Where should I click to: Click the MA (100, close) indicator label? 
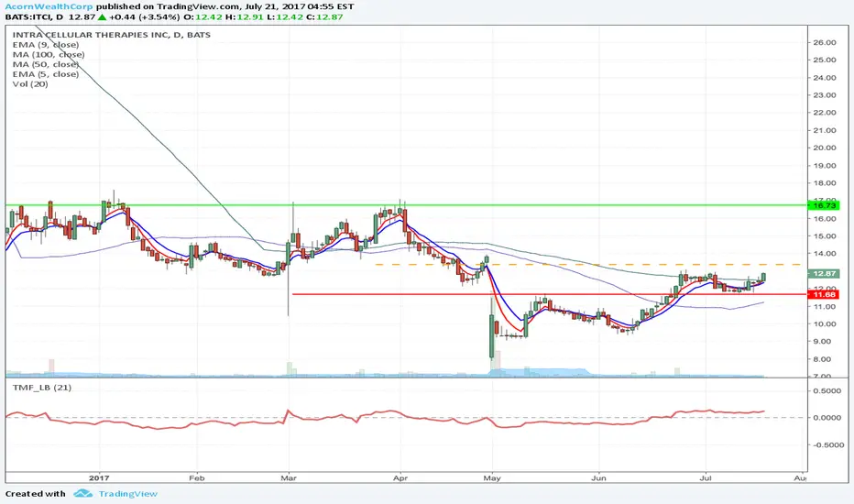point(49,54)
